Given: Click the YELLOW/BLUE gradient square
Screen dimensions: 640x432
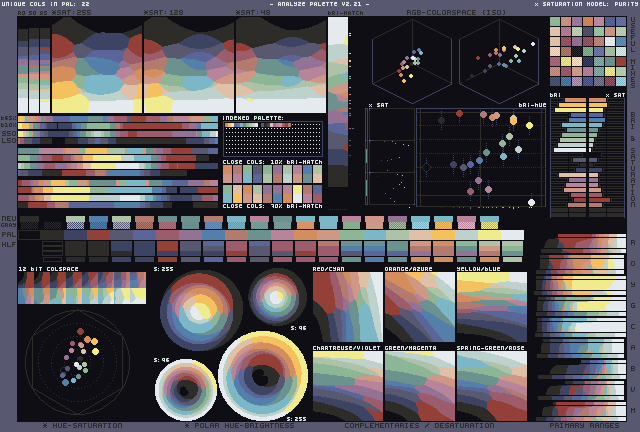Looking at the screenshot, I should (x=492, y=307).
